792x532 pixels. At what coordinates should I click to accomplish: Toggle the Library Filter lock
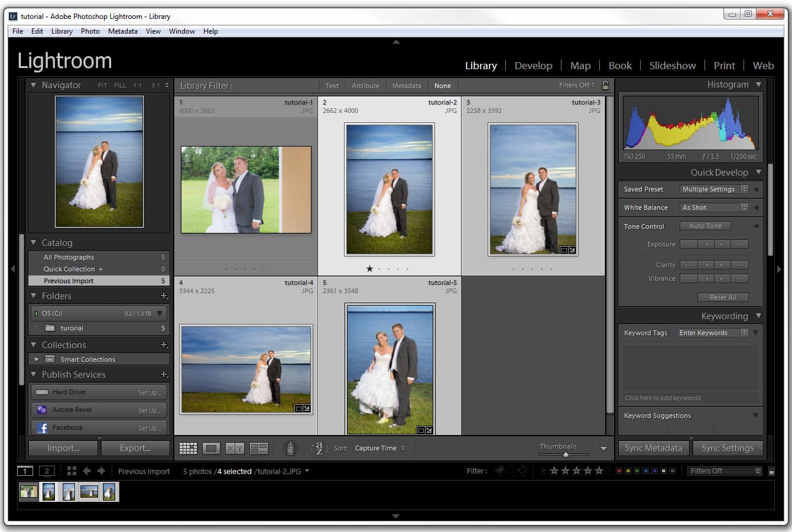605,85
